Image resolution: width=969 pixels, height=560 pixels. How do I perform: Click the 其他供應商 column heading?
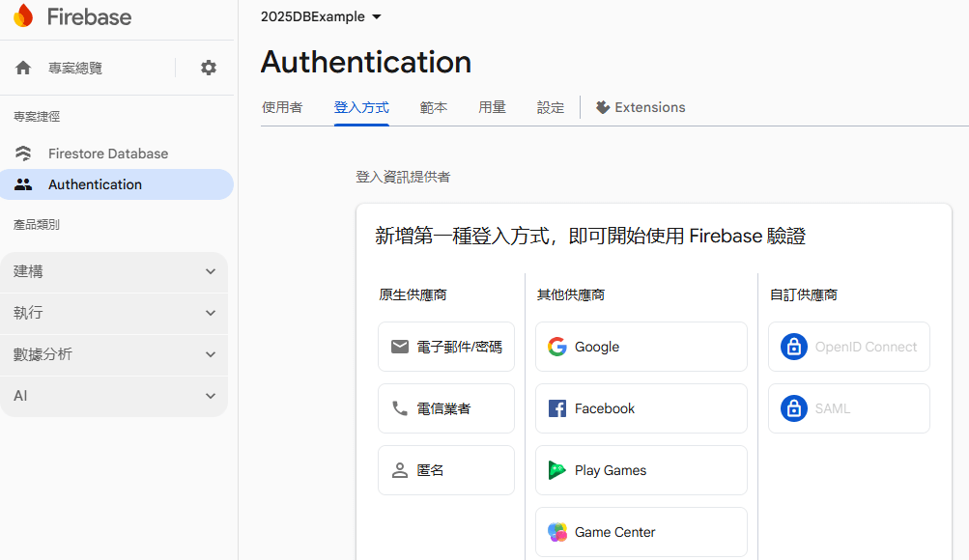[571, 295]
